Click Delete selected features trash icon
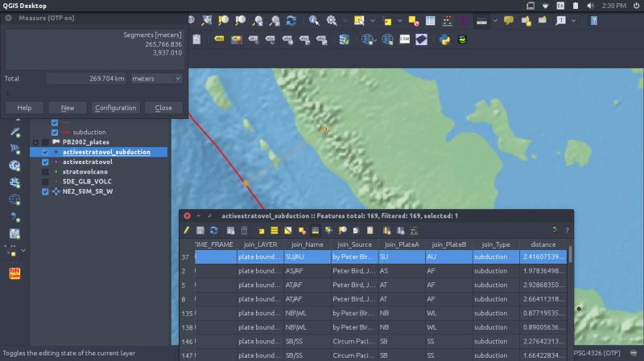Screen dimensions: 644x361 (x=244, y=231)
